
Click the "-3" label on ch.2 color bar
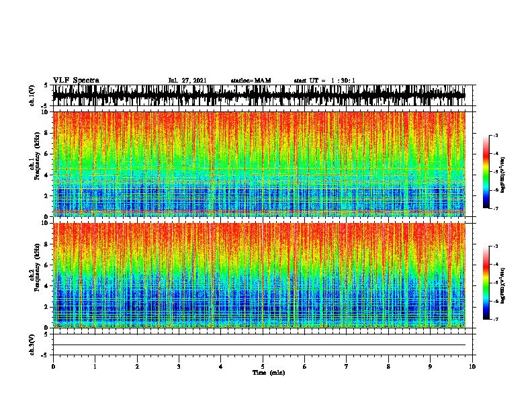pyautogui.click(x=496, y=246)
